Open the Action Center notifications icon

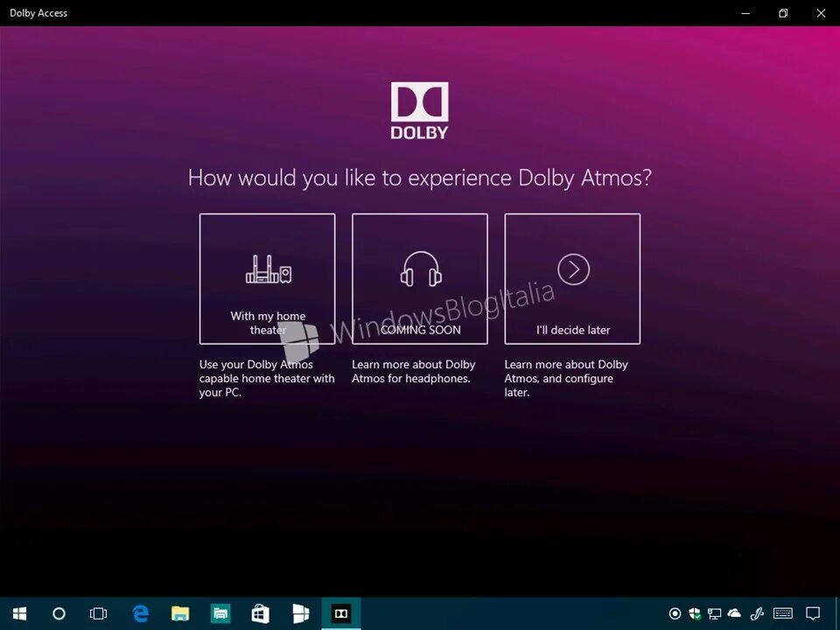coord(813,613)
